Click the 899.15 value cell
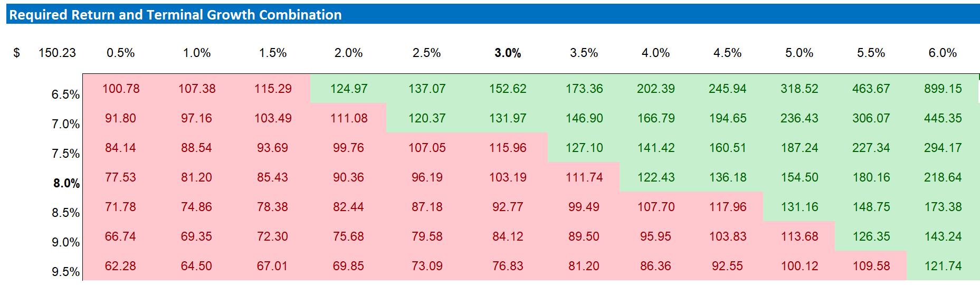The height and width of the screenshot is (285, 980). pyautogui.click(x=943, y=89)
